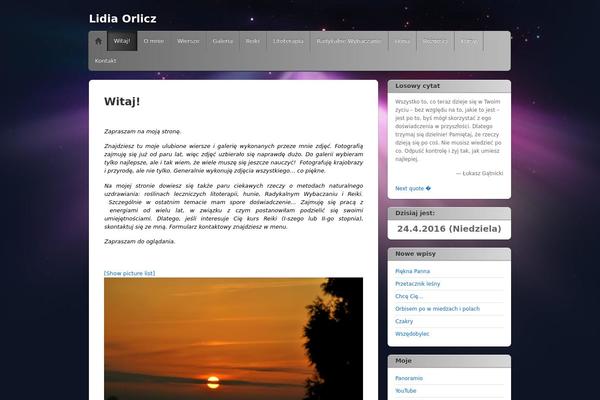Load the Next quote link
Screen dimensions: 600x400
[x=413, y=188]
